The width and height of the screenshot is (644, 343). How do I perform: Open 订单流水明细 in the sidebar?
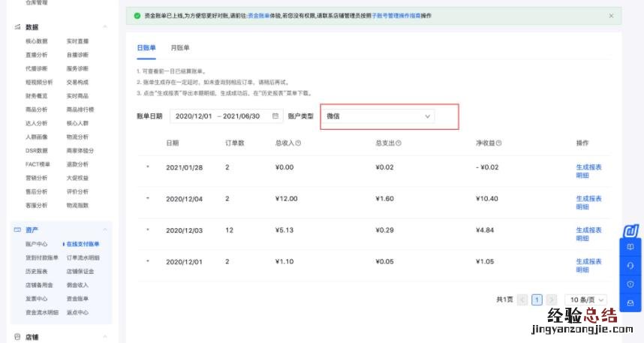click(x=83, y=257)
